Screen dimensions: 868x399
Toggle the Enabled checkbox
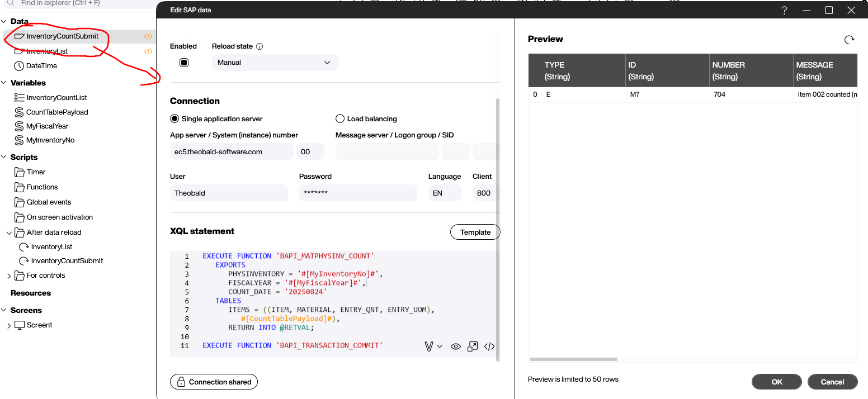click(184, 63)
